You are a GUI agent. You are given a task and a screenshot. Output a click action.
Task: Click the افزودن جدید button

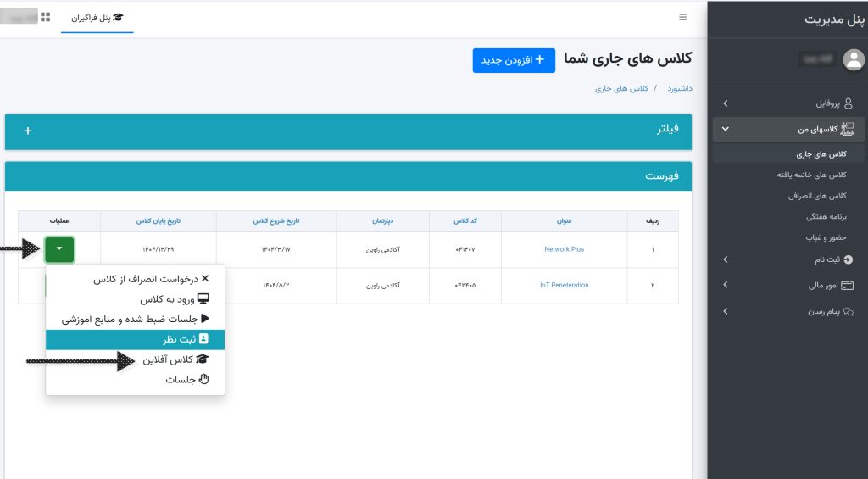(514, 60)
